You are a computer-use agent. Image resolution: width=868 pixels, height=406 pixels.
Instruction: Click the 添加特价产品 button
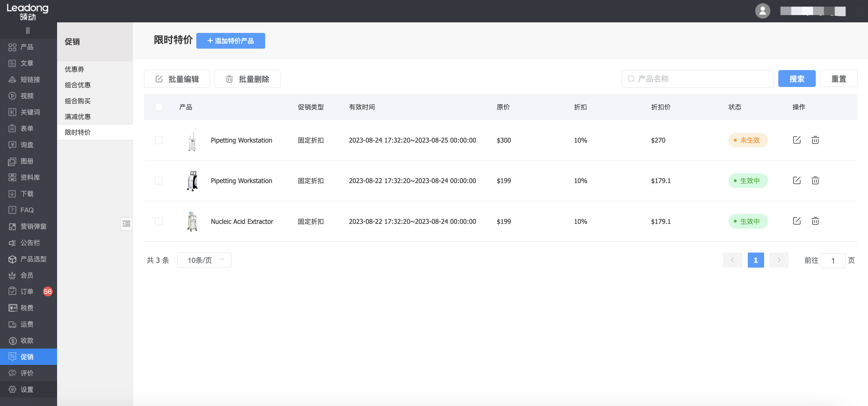230,41
